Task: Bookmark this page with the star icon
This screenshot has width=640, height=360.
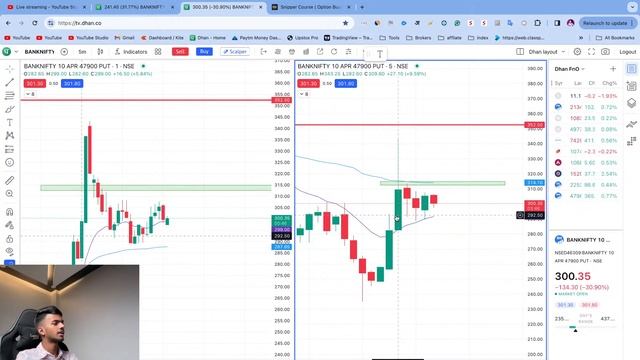Action: pos(345,23)
